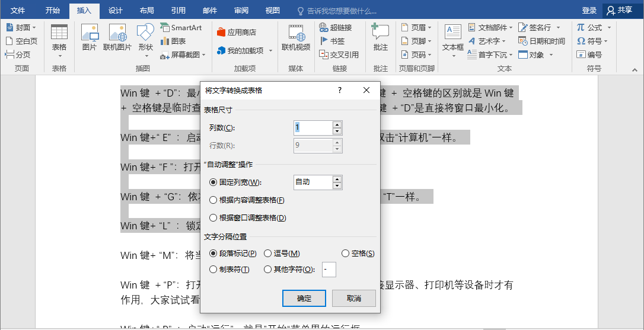This screenshot has width=644, height=330.
Task: Insert a cover page (封面)
Action: pyautogui.click(x=21, y=27)
